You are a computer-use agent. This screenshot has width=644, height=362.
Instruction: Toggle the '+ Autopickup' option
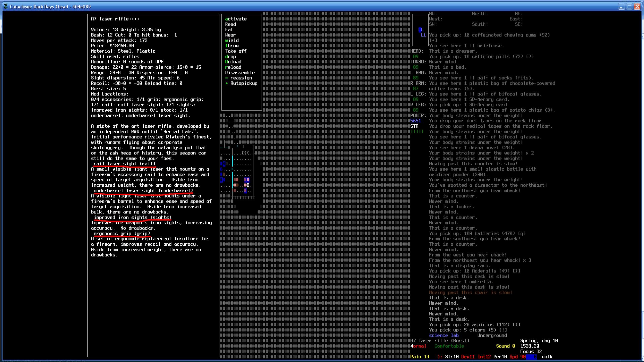[x=241, y=83]
